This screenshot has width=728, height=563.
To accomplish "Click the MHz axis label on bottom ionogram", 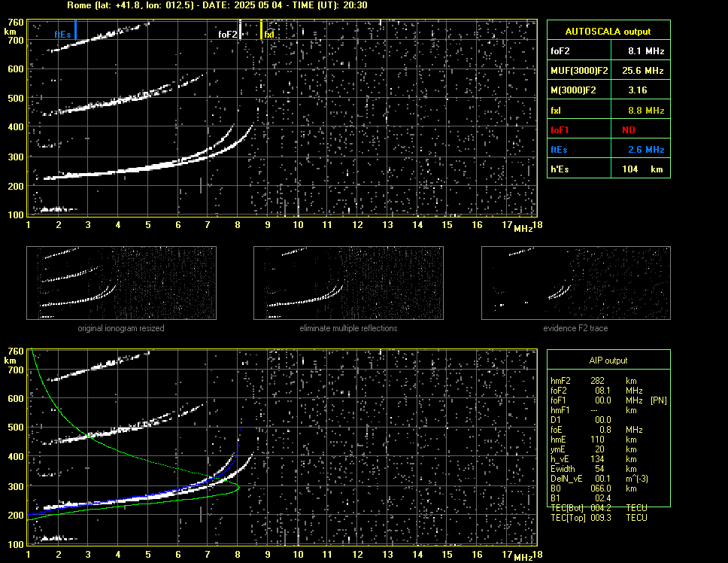I will [523, 558].
